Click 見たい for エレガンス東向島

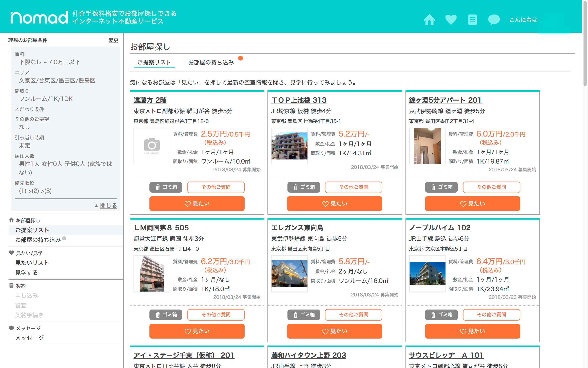click(x=335, y=331)
